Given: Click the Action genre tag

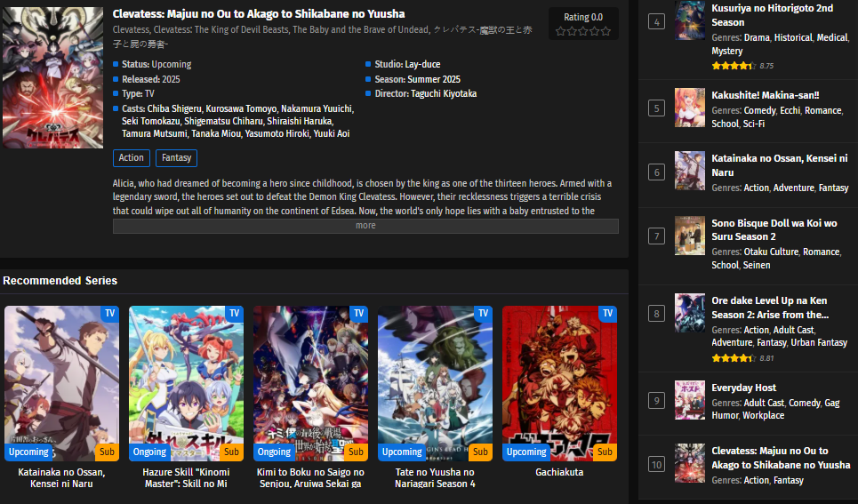Looking at the screenshot, I should pos(132,157).
